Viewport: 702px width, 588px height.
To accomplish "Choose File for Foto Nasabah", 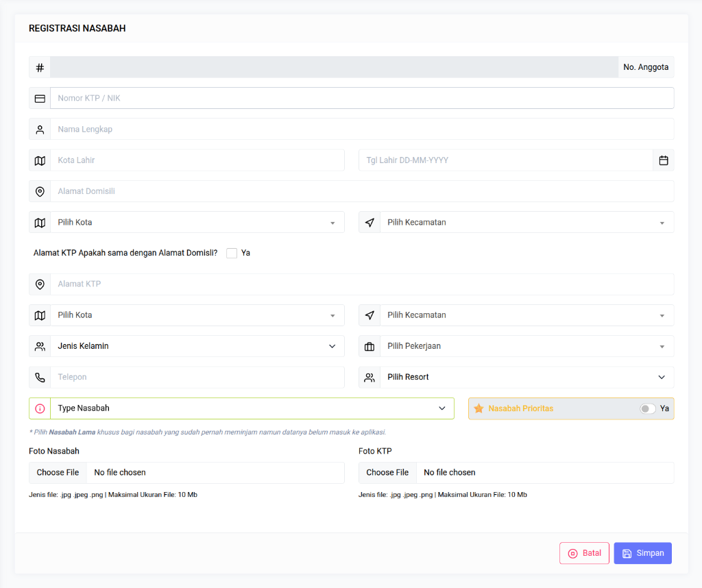I will pos(58,473).
